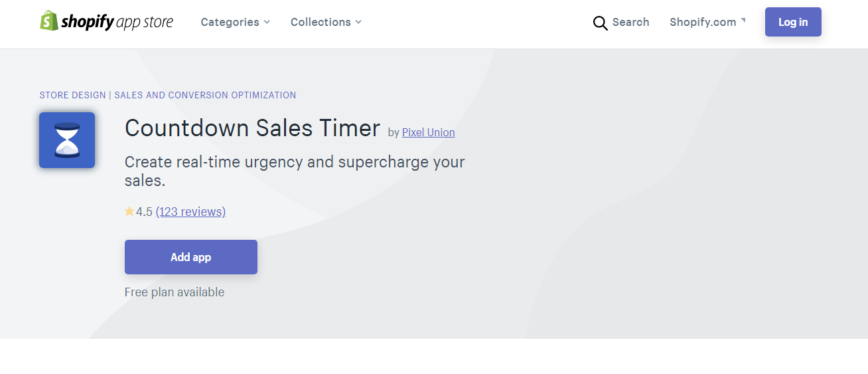Click the chevron next to Categories
Viewport: 868px width, 374px height.
pos(267,22)
